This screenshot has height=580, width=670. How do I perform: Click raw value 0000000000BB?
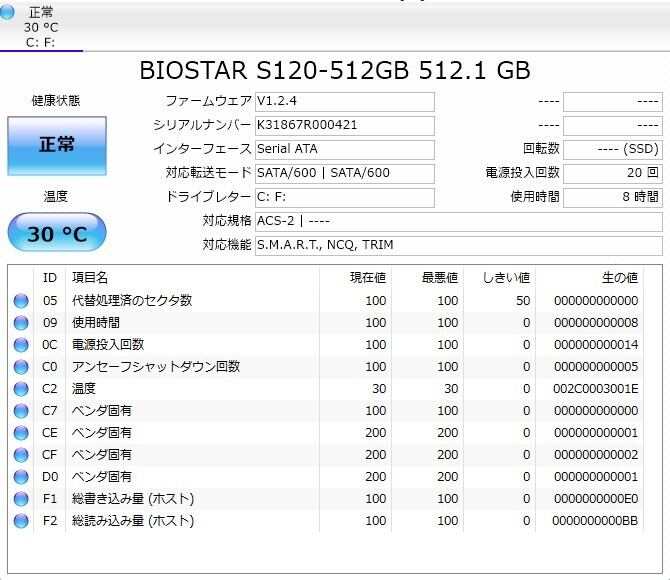tap(595, 521)
